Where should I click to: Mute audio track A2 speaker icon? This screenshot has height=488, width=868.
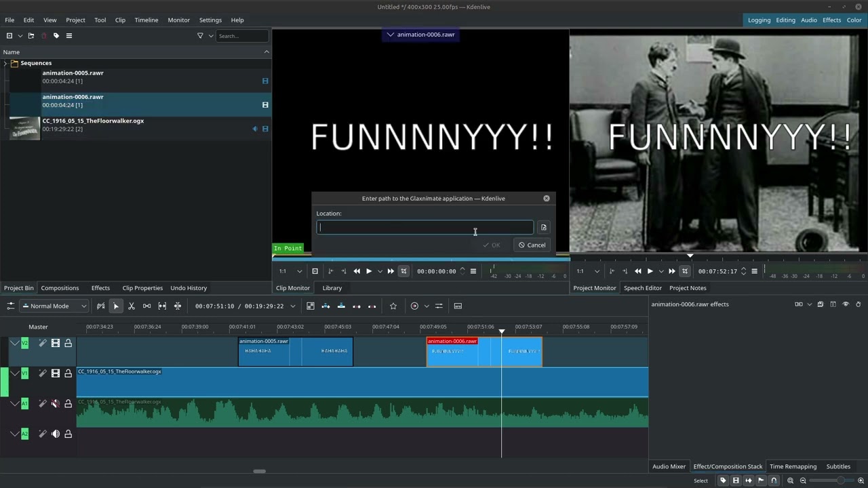click(56, 434)
